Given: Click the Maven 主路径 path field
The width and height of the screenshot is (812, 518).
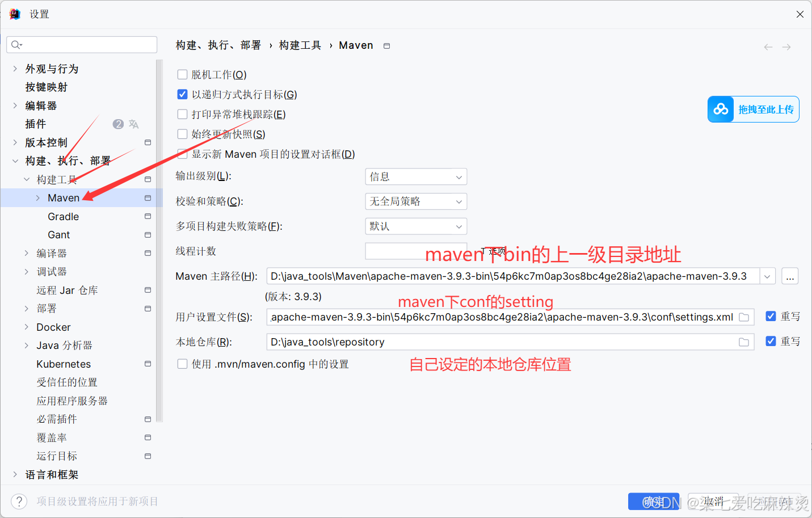Looking at the screenshot, I should click(x=513, y=276).
